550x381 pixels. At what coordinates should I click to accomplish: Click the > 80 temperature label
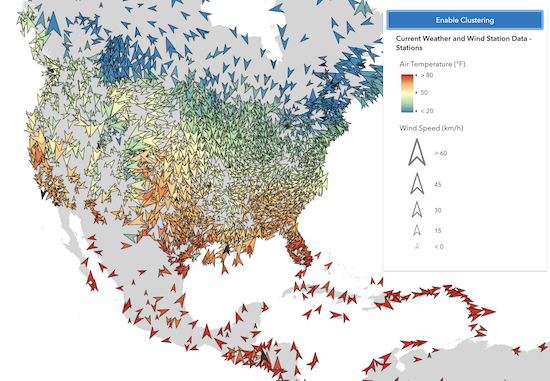[427, 75]
